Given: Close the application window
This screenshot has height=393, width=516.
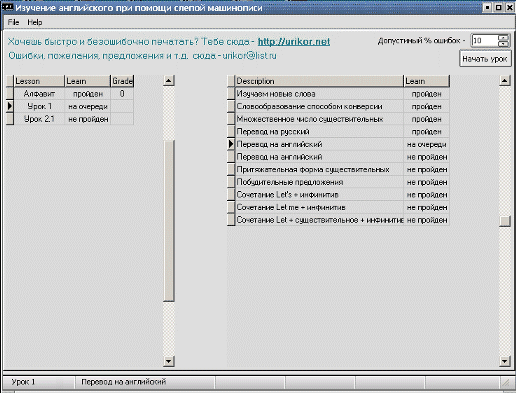Looking at the screenshot, I should 509,7.
